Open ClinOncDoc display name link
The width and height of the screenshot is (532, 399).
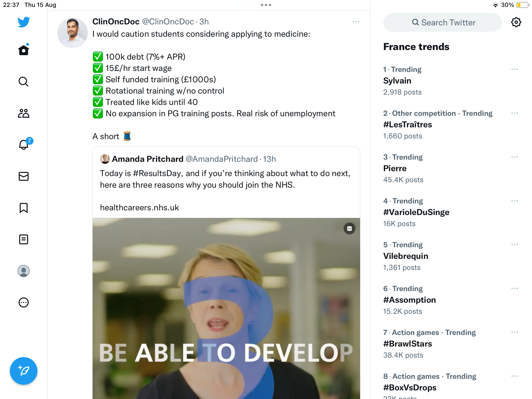(116, 22)
